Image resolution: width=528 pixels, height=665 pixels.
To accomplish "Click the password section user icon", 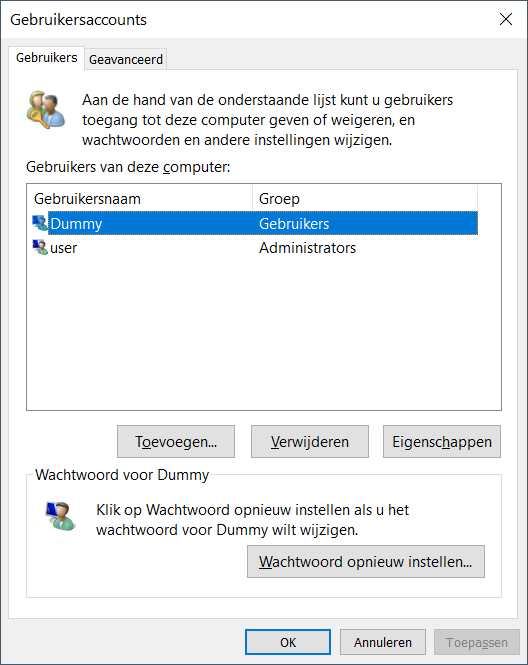I will (61, 516).
